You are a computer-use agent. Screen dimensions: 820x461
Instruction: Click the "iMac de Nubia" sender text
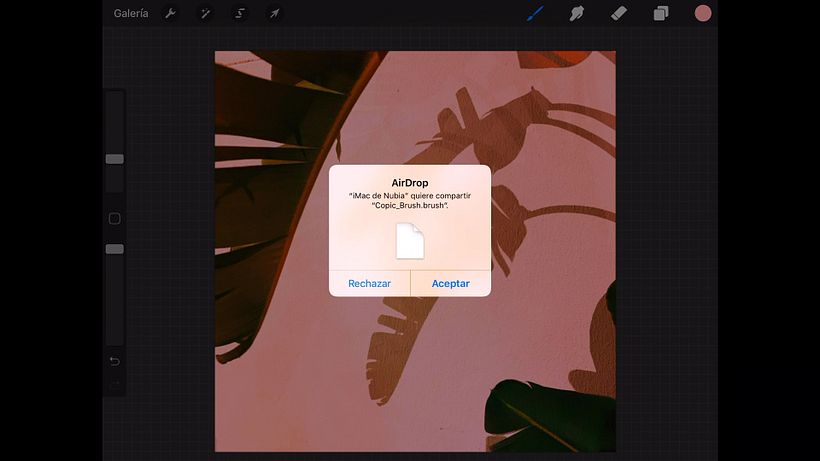pyautogui.click(x=379, y=195)
